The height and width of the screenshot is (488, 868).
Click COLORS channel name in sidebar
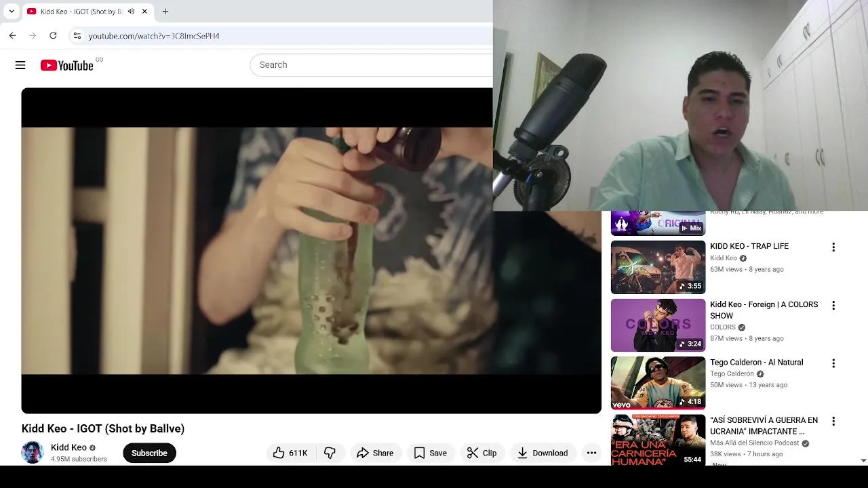[x=723, y=327]
